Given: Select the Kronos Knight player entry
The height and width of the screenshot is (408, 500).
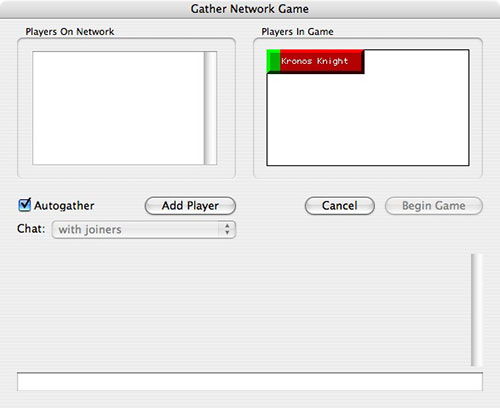Looking at the screenshot, I should (315, 61).
